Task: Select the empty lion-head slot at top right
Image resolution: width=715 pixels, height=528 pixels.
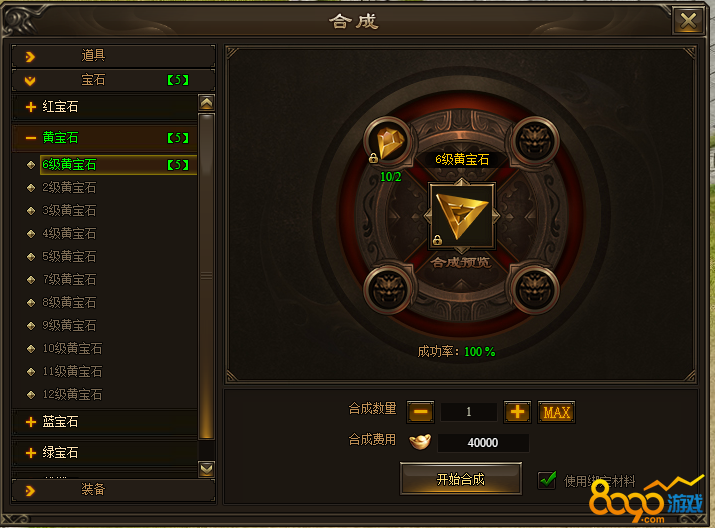Action: (535, 142)
